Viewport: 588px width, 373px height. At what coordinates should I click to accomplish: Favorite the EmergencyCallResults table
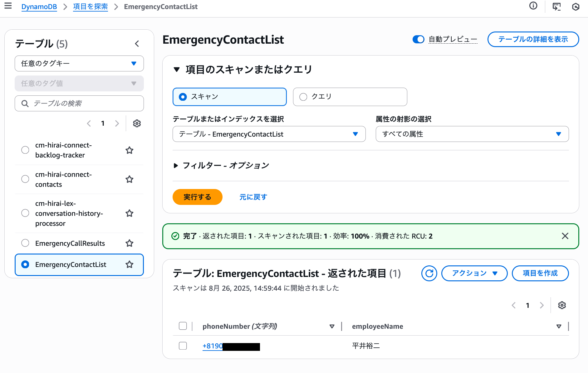click(129, 243)
